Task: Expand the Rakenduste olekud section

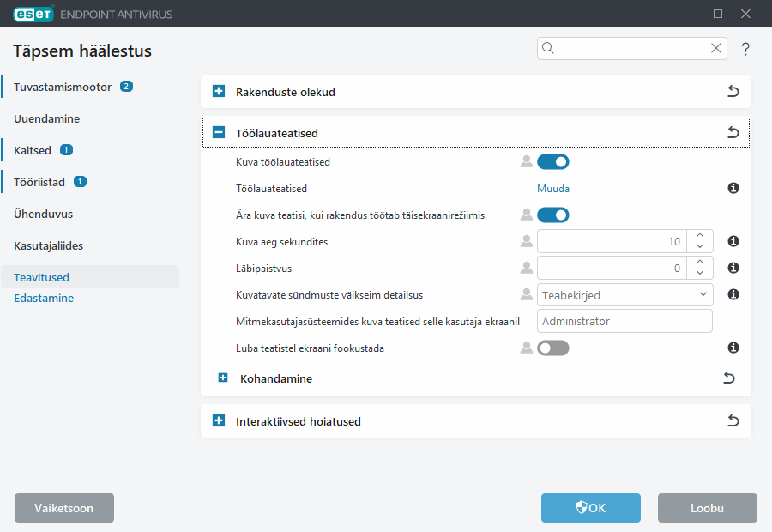Action: [219, 91]
